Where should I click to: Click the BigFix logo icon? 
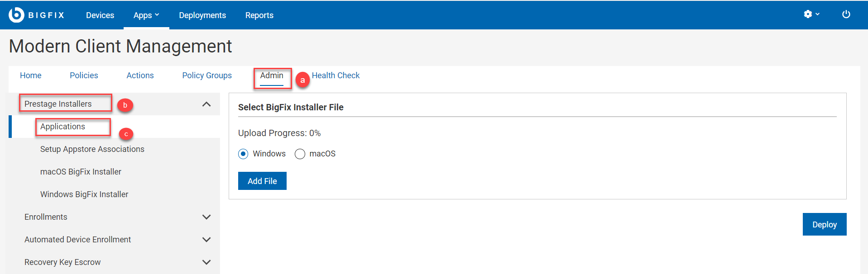[16, 15]
